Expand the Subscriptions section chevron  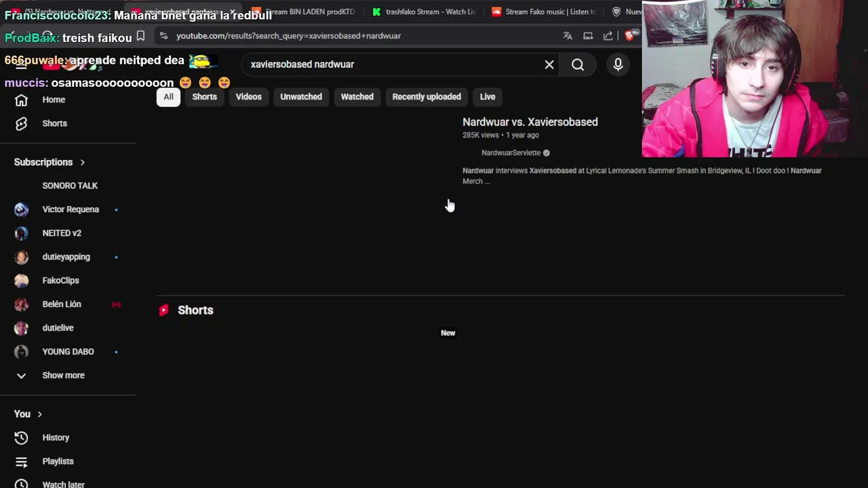click(x=83, y=163)
